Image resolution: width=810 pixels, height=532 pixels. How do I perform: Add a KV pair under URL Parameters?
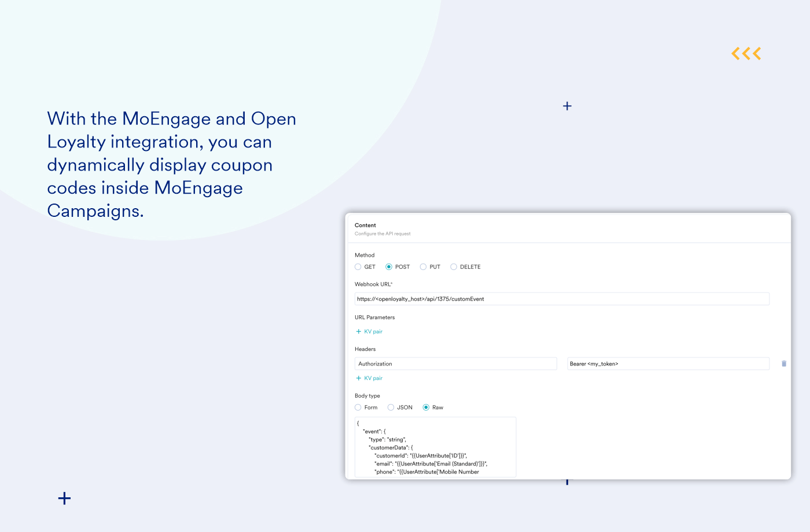(369, 332)
